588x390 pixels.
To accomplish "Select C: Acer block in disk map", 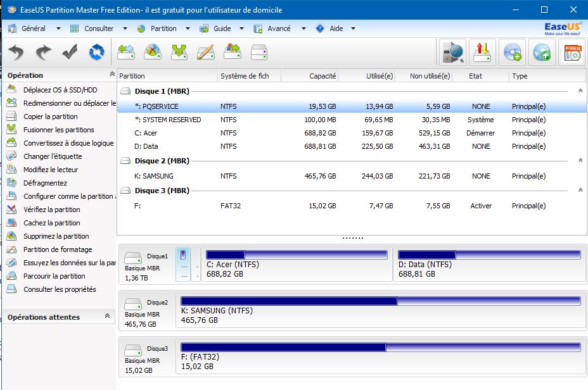I will coord(297,264).
